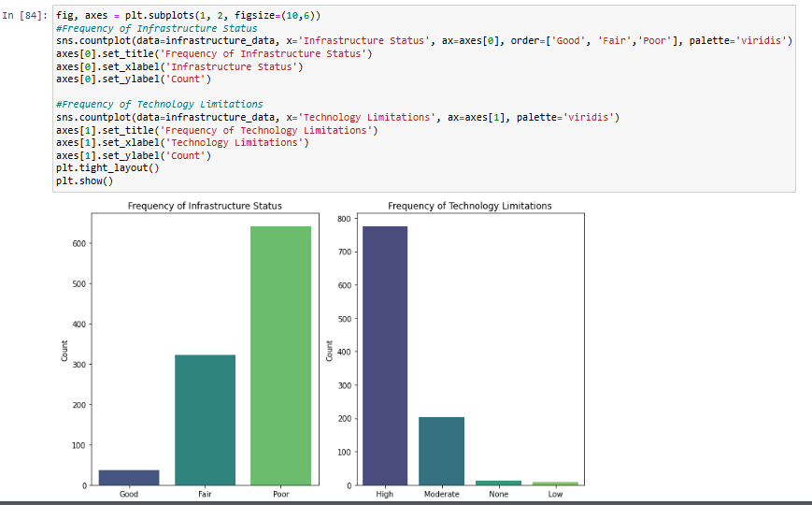Click the Moderate bar in the right chart
Screen dimensions: 812x505
[x=441, y=451]
